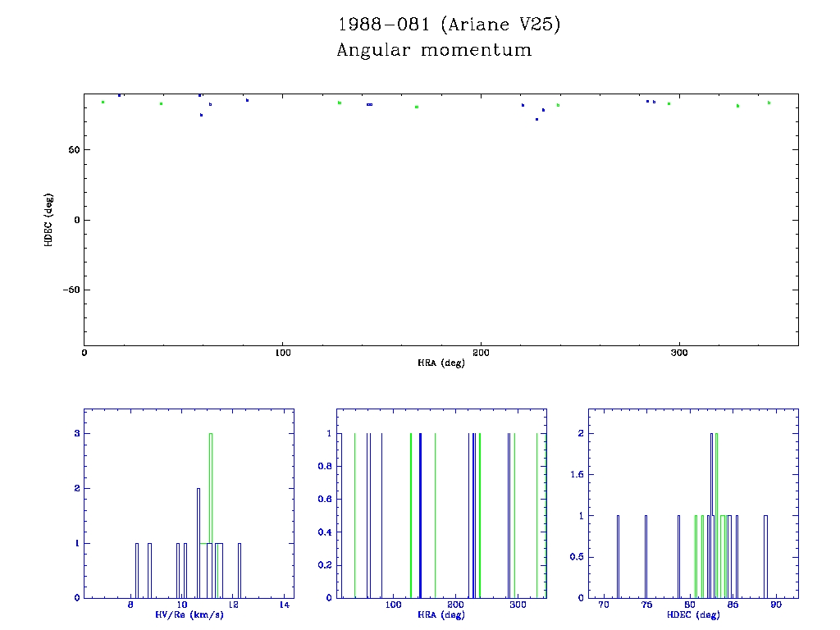Click the vertical HDEC (deg) label of the scatter plot
Viewport: 840px width, 630px height.
(48, 220)
